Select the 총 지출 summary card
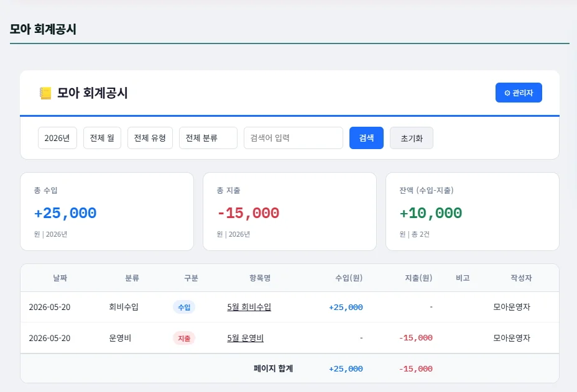 [290, 211]
